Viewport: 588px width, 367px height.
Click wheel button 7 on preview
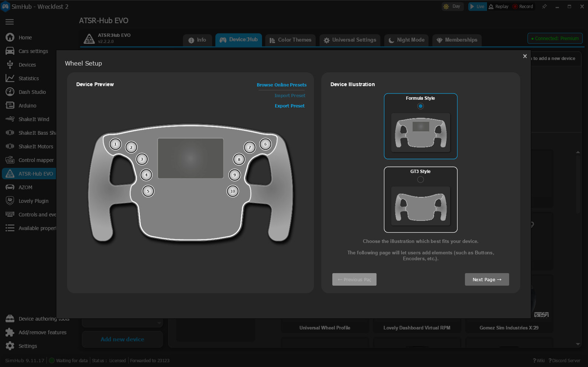coord(250,147)
